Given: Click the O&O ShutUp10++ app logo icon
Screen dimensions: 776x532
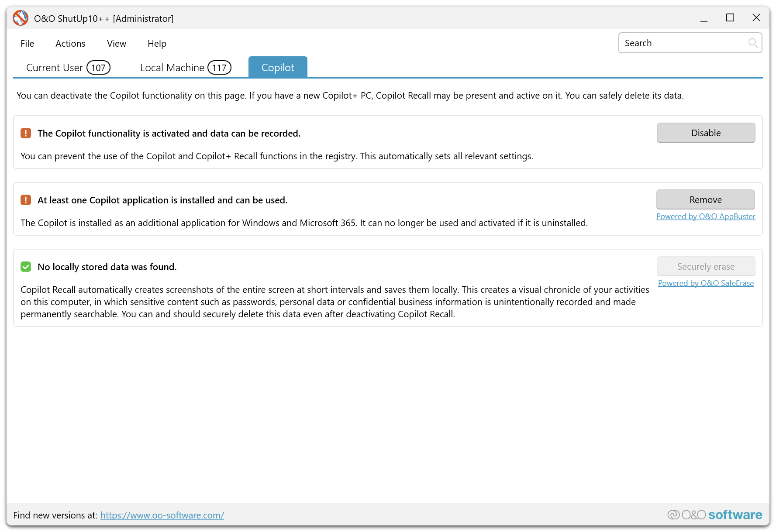Looking at the screenshot, I should click(x=21, y=18).
